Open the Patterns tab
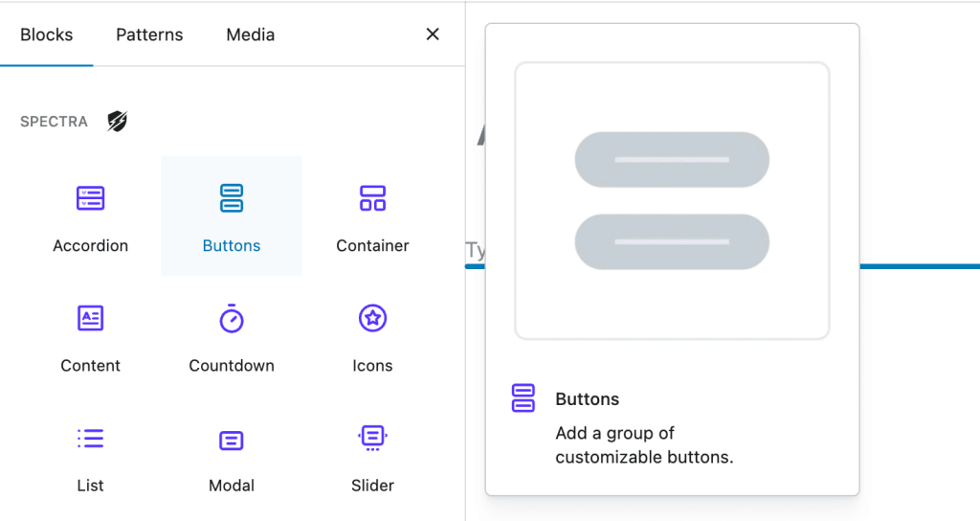The image size is (980, 521). [149, 34]
